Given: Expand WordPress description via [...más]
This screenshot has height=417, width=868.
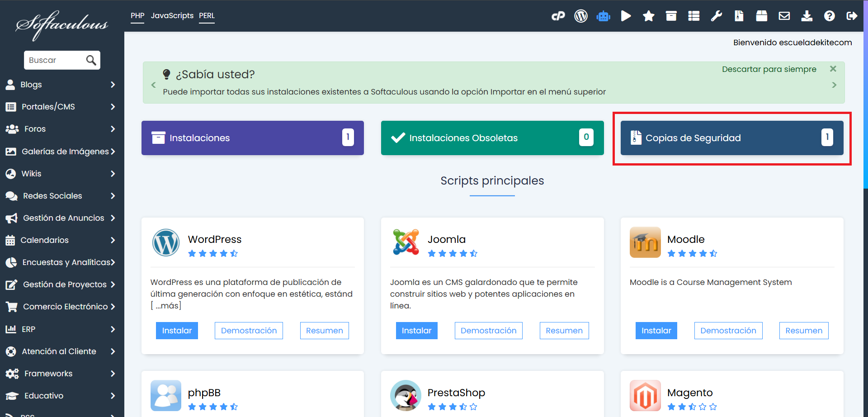Looking at the screenshot, I should pos(166,306).
